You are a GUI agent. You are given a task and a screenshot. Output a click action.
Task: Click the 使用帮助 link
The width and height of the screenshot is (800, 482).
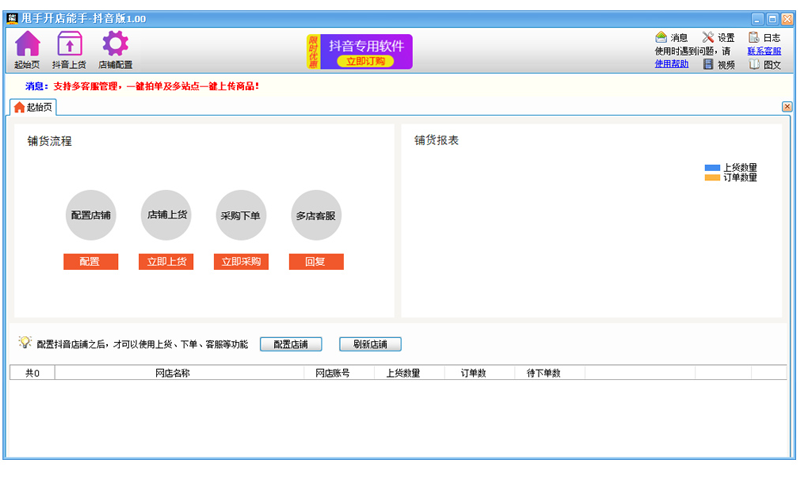click(x=671, y=64)
